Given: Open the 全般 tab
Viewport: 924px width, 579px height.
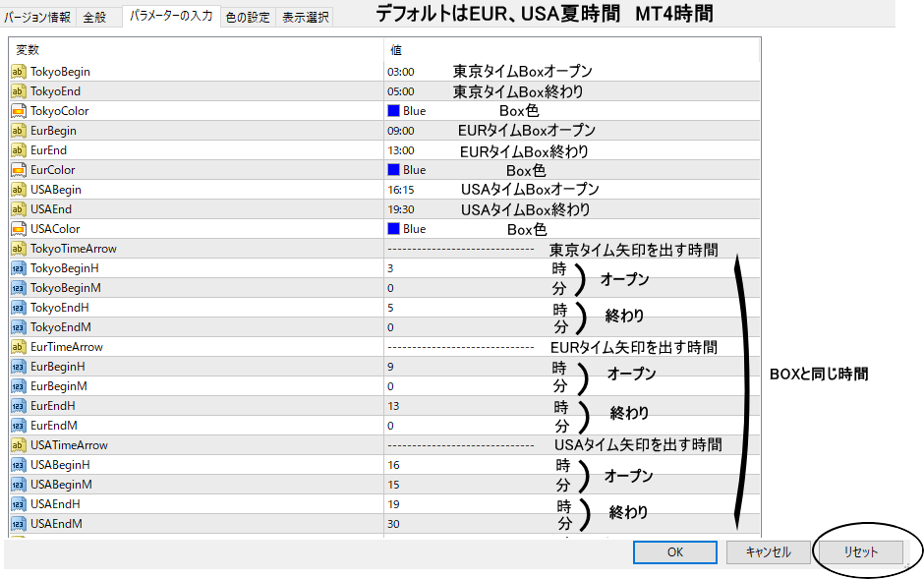Looking at the screenshot, I should (x=95, y=17).
